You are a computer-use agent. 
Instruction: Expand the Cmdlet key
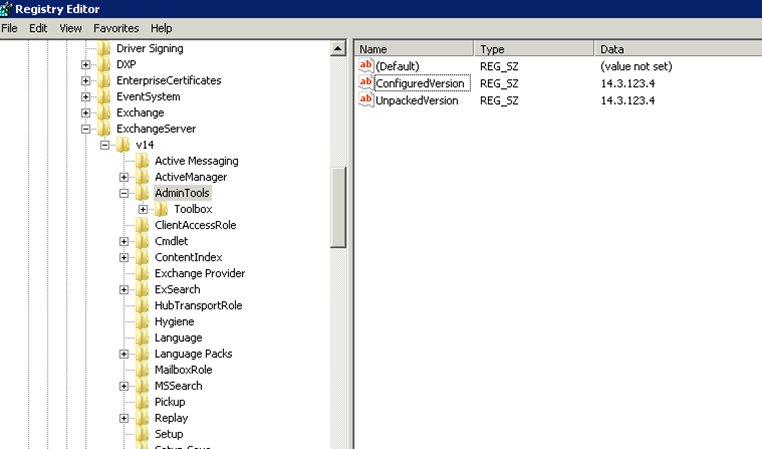tap(124, 241)
